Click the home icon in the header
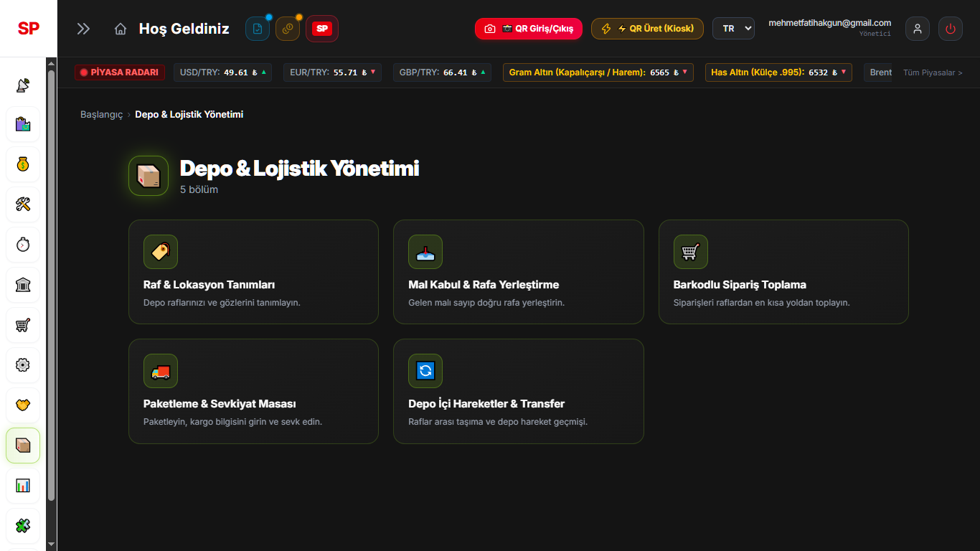This screenshot has width=980, height=551. coord(121,29)
